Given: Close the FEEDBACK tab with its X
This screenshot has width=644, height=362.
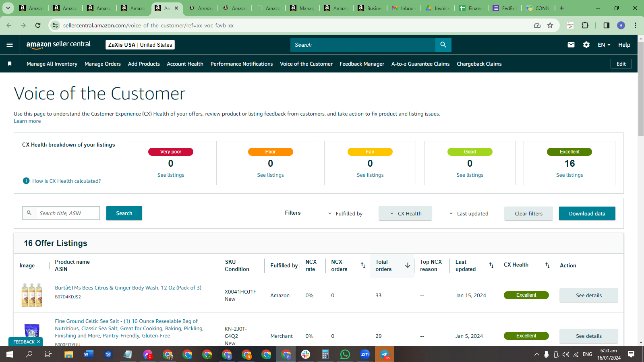Looking at the screenshot, I should click(39, 342).
